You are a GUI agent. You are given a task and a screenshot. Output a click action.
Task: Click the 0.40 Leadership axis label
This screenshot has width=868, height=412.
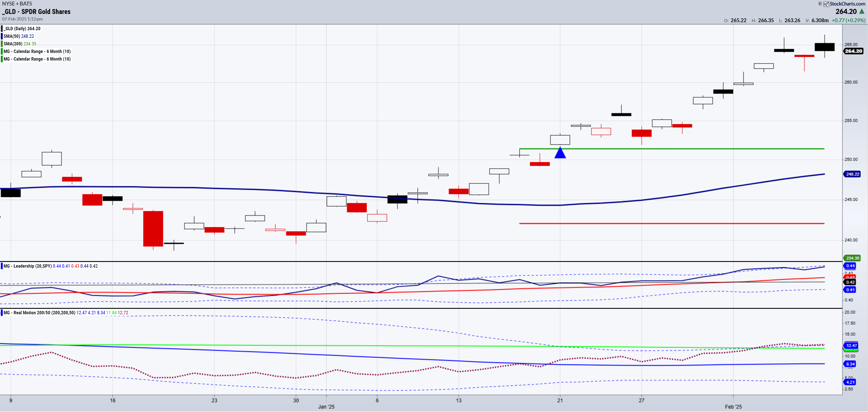849,300
